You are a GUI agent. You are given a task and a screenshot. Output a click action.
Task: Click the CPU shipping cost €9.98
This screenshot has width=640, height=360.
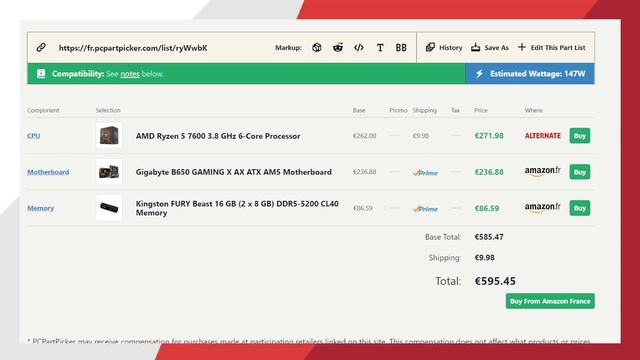[420, 136]
